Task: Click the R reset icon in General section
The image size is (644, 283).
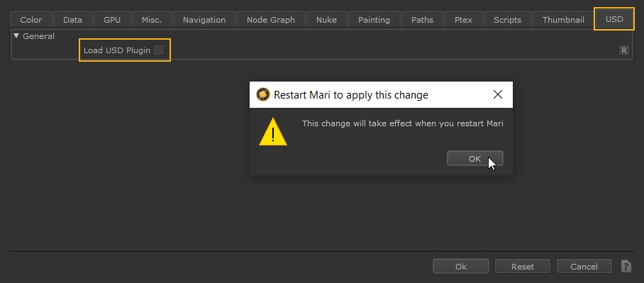Action: (624, 50)
